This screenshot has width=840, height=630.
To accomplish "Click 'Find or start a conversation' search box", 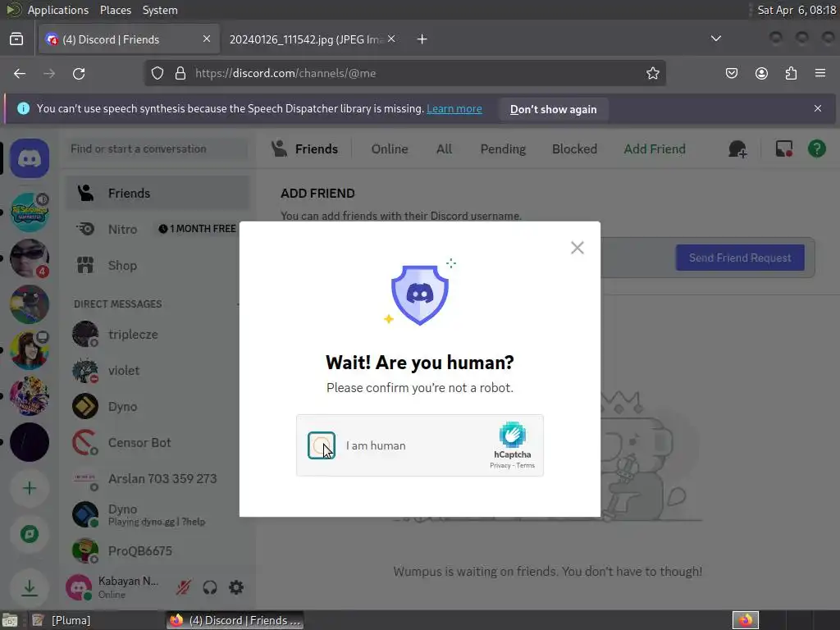I will tap(157, 149).
